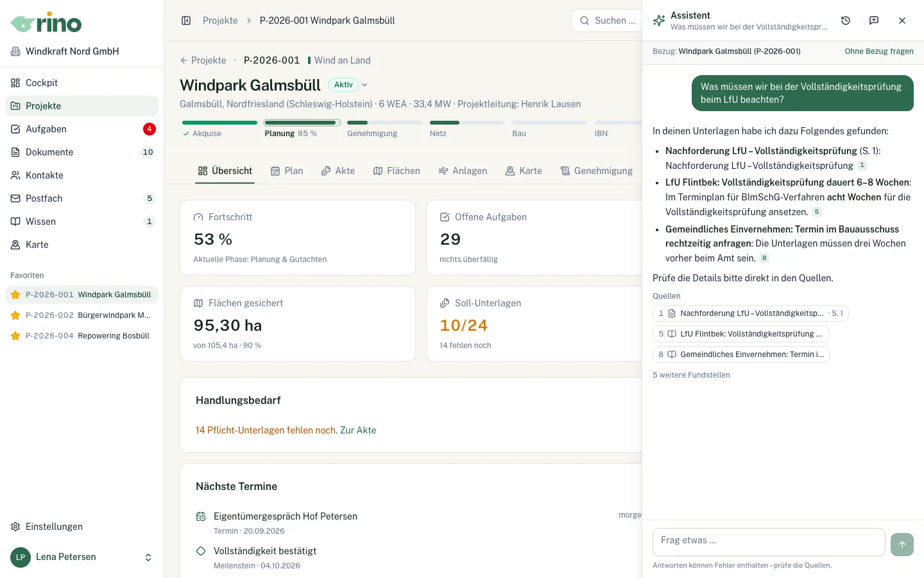Image resolution: width=924 pixels, height=578 pixels.
Task: Switch to the Flächen tab
Action: (x=397, y=171)
